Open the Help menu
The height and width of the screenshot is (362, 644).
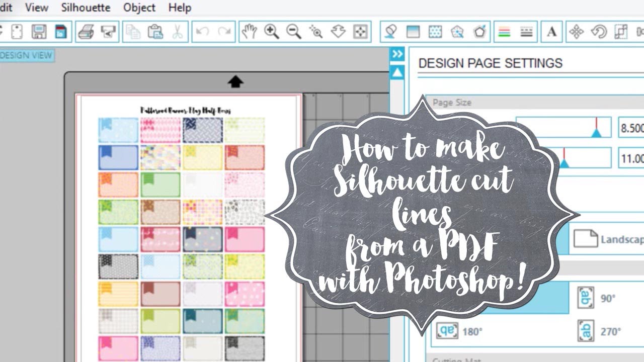click(180, 8)
